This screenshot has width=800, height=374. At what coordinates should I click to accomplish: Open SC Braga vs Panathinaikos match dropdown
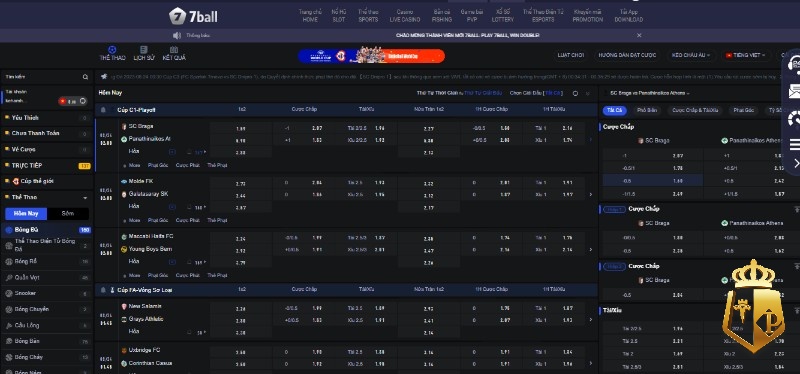click(x=649, y=93)
